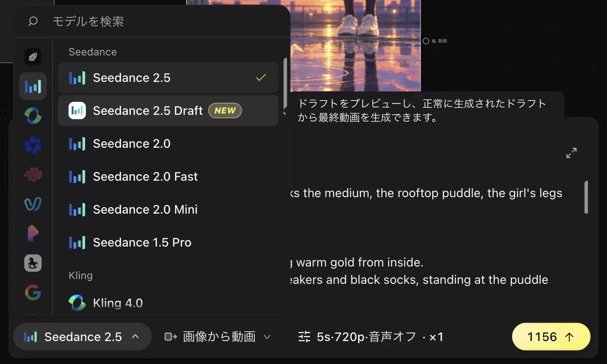Choose Seedance 2.5 in the model list
The width and height of the screenshot is (607, 364).
point(168,78)
